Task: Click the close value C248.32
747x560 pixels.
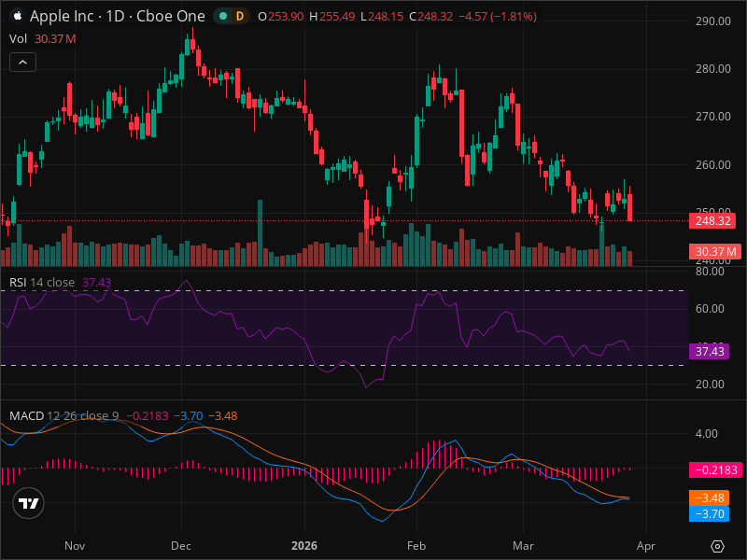Action: click(x=431, y=16)
